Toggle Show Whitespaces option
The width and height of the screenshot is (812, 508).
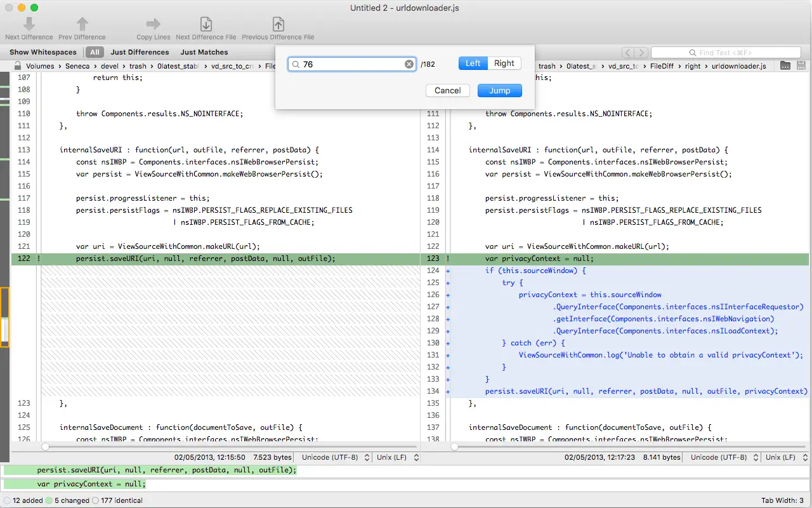[43, 52]
